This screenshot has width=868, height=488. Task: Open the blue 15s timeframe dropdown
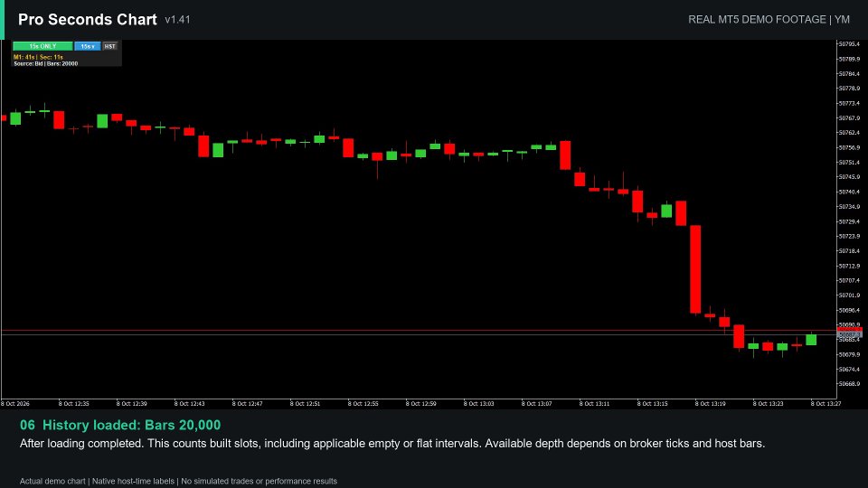[x=88, y=46]
